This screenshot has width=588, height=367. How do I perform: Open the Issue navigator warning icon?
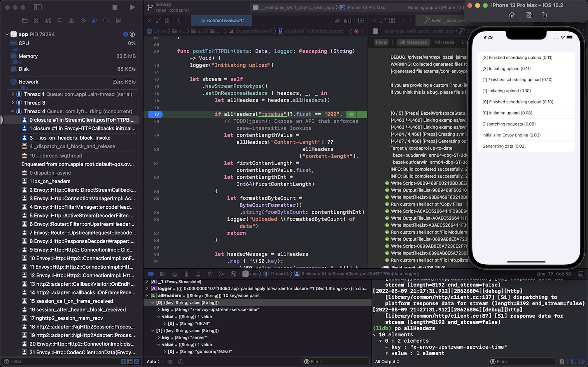coord(72,20)
